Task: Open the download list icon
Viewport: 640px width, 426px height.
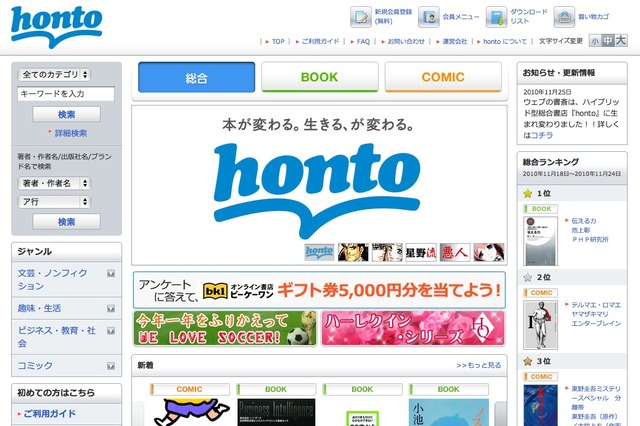Action: click(x=496, y=17)
